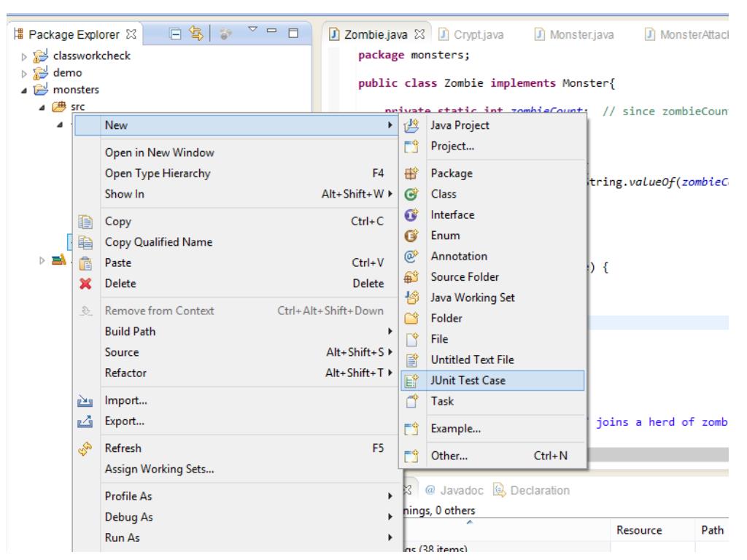747x560 pixels.
Task: Close the Package Explorer view
Action: (131, 34)
